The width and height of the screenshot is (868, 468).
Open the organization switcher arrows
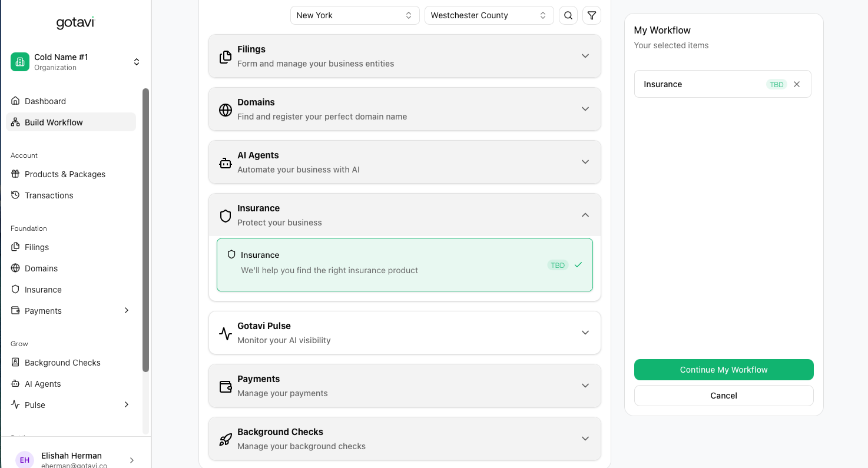[137, 62]
